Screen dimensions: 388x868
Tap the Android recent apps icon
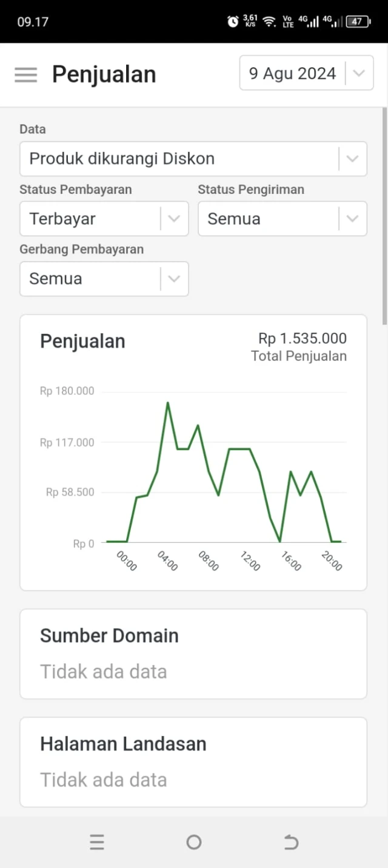97,842
